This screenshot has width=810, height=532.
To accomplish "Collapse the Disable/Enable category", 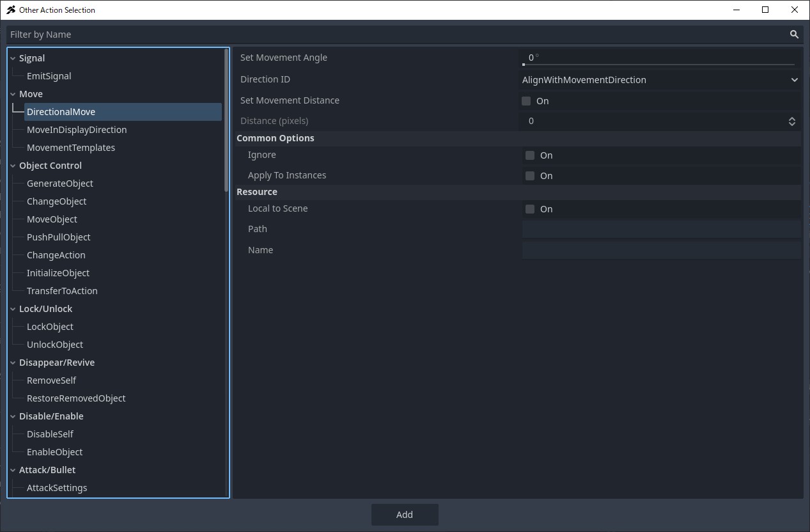I will (13, 416).
